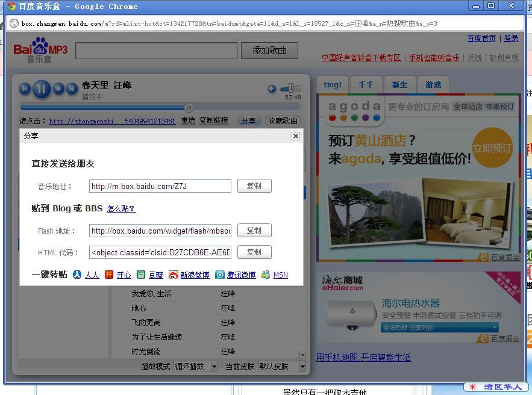This screenshot has width=532, height=395.
Task: Click the Chrome address bar URL
Action: tap(230, 23)
